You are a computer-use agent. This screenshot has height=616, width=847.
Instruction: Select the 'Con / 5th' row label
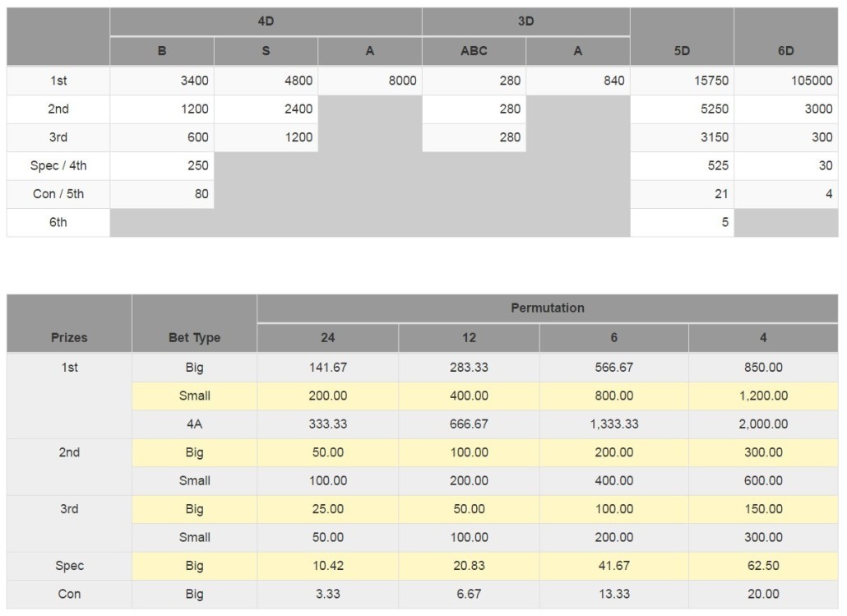coord(58,194)
